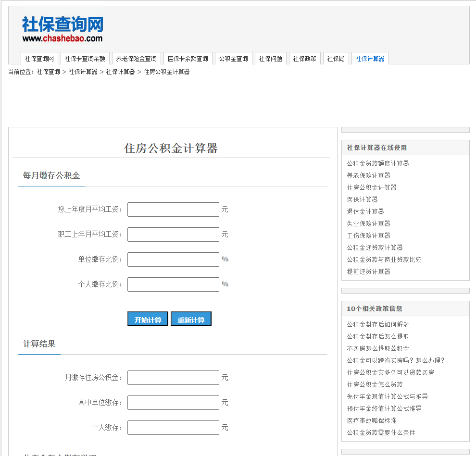
Task: Click the 个人缴存比例 input field
Action: (173, 284)
